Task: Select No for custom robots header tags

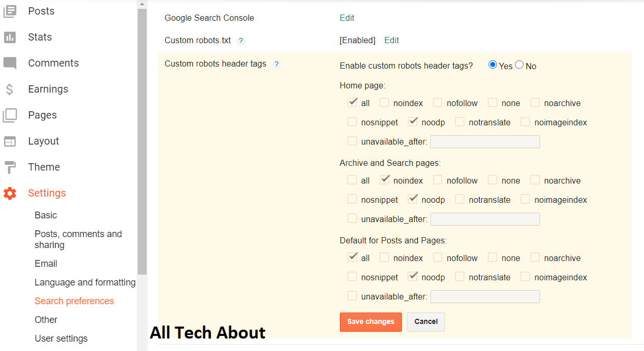Action: point(519,65)
